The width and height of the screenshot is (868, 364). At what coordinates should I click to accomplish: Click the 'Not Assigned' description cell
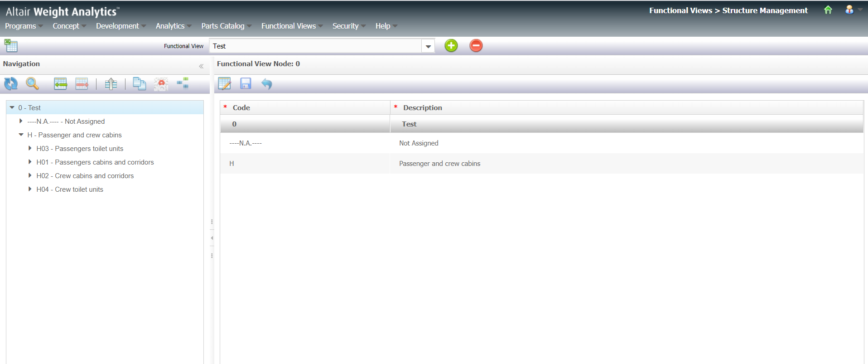coord(627,143)
